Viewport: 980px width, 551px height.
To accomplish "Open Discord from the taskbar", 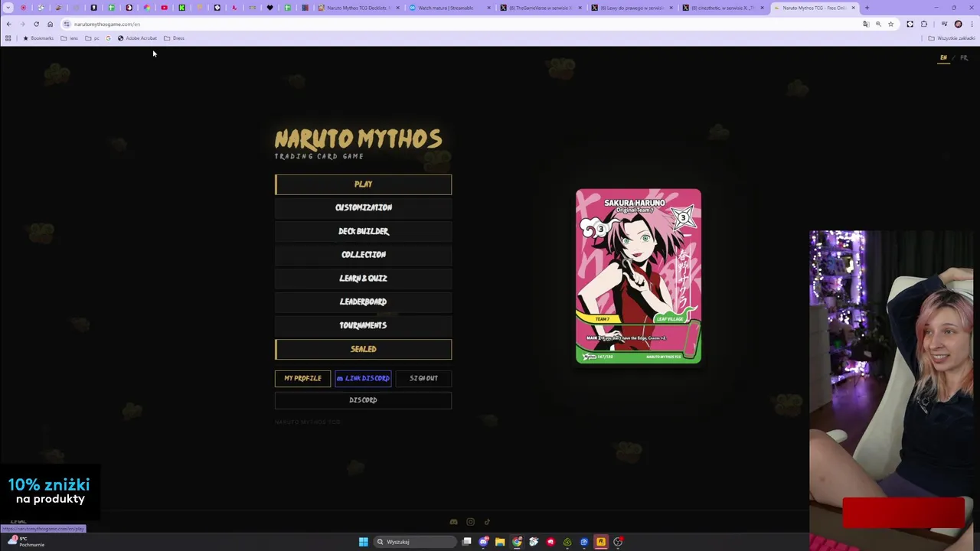I will click(x=483, y=542).
